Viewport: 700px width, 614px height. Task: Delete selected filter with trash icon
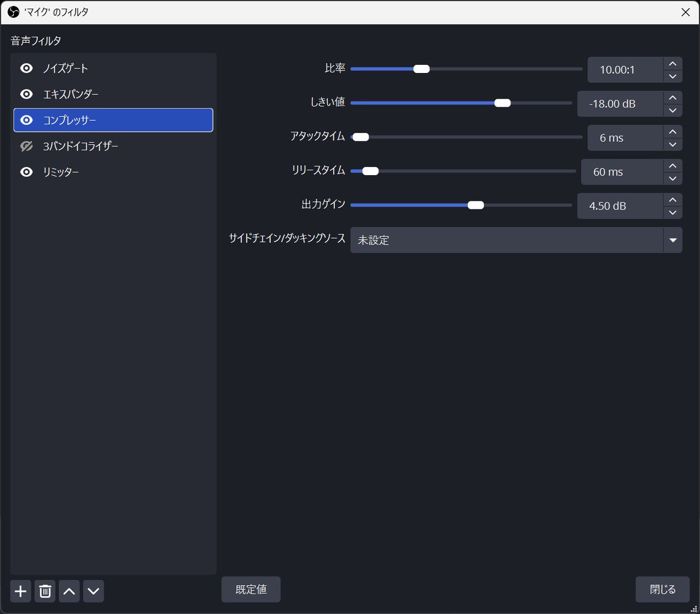45,591
